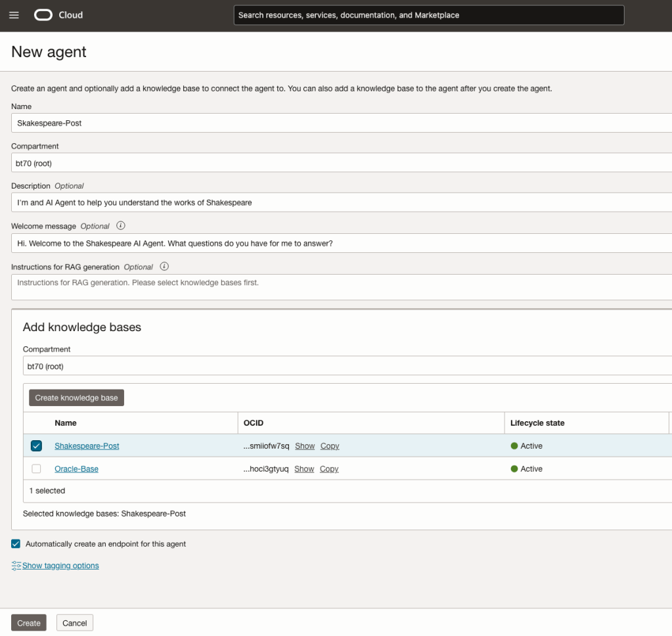This screenshot has height=636, width=672.
Task: Click the Create knowledge base button
Action: tap(76, 397)
